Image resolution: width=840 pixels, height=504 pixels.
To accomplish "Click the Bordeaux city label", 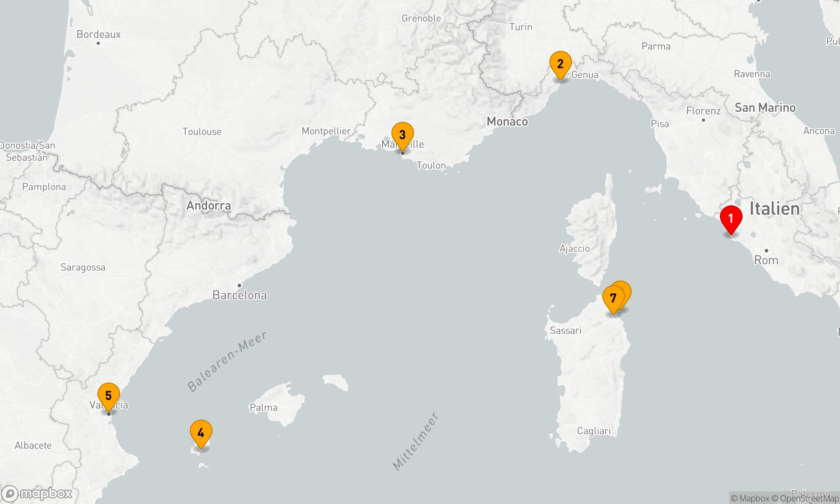I will click(98, 34).
